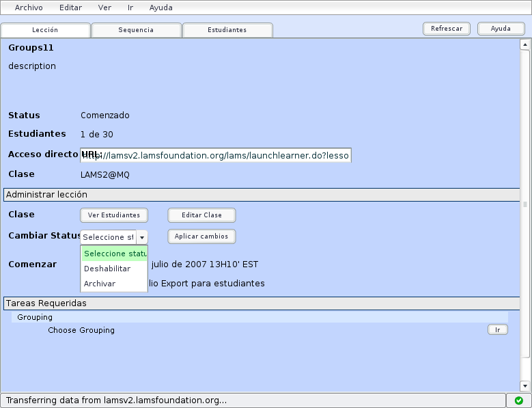
Task: Click the Ver Estudiantes button
Action: click(114, 215)
